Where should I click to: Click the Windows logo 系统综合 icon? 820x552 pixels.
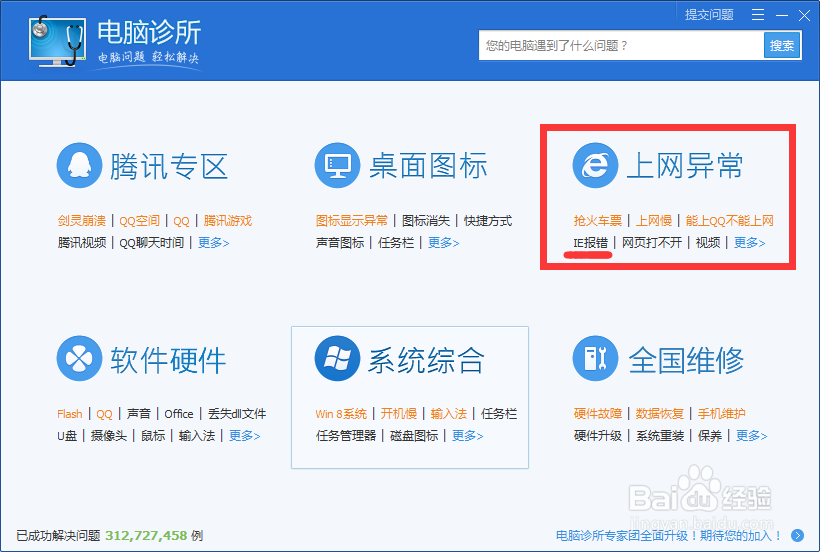[337, 359]
